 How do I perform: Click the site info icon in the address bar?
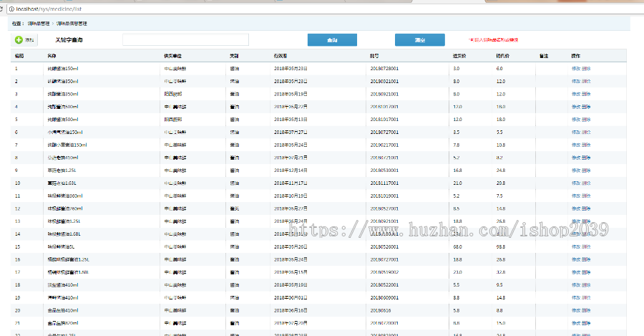tap(11, 9)
